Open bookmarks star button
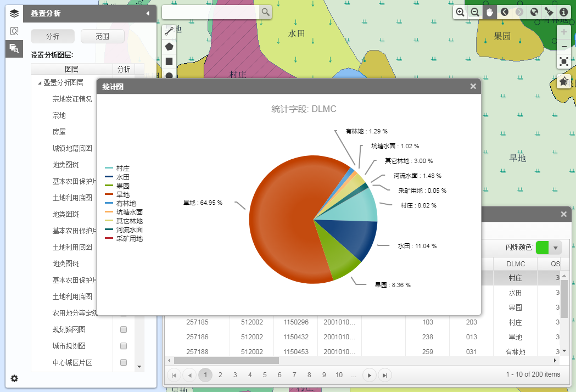Viewport: 576px width, 392px height. (564, 81)
